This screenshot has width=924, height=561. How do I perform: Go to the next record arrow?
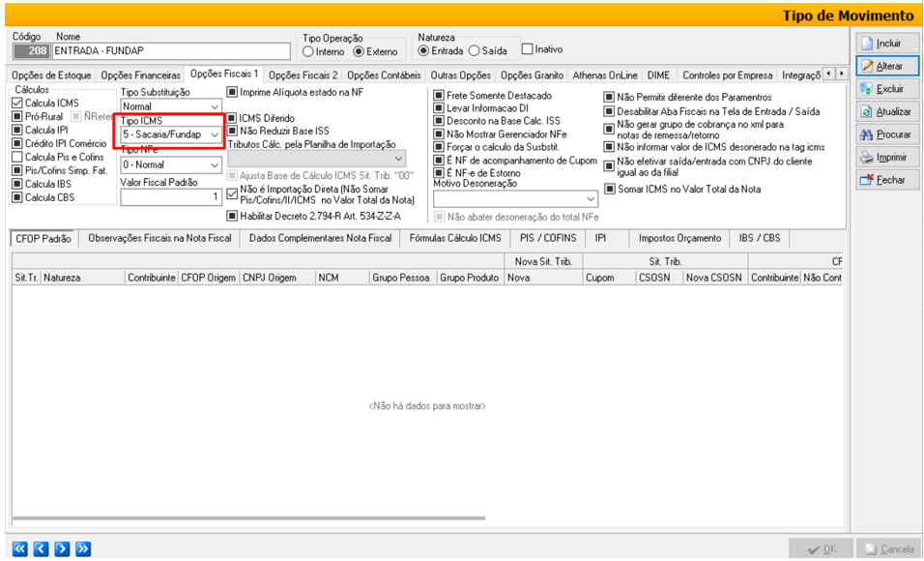coord(62,548)
